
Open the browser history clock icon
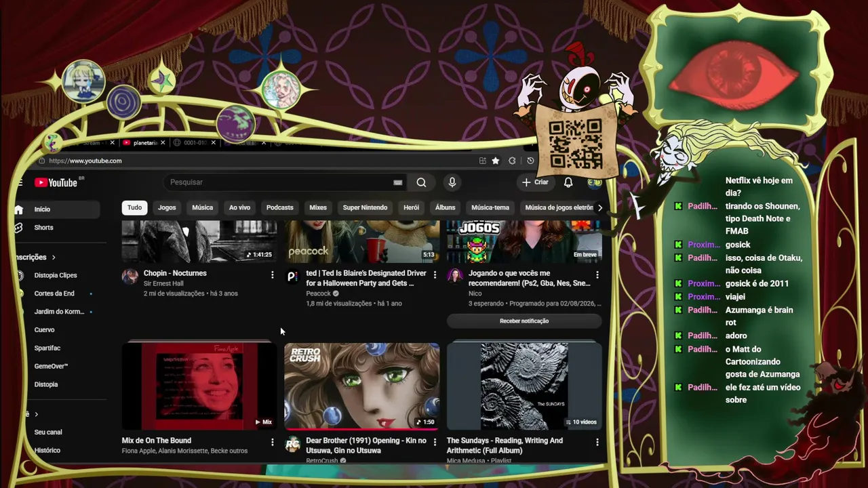(530, 161)
